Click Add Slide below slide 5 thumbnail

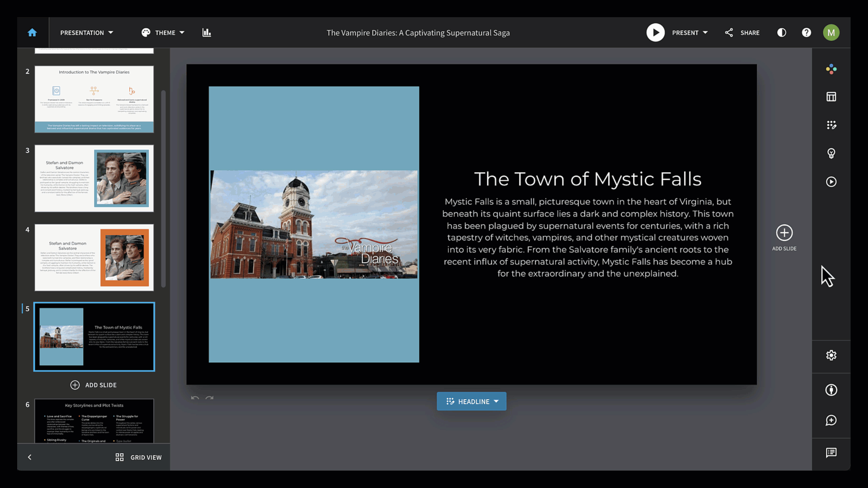click(94, 385)
